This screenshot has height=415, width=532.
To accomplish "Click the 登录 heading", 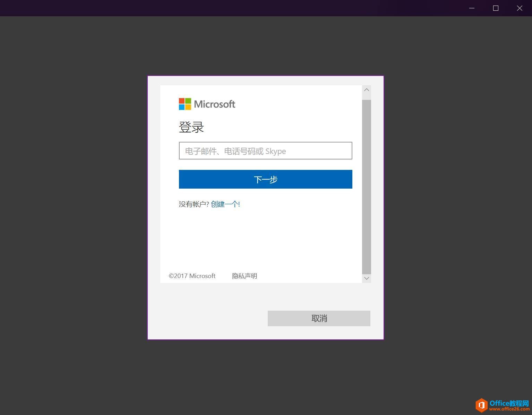I will point(191,127).
